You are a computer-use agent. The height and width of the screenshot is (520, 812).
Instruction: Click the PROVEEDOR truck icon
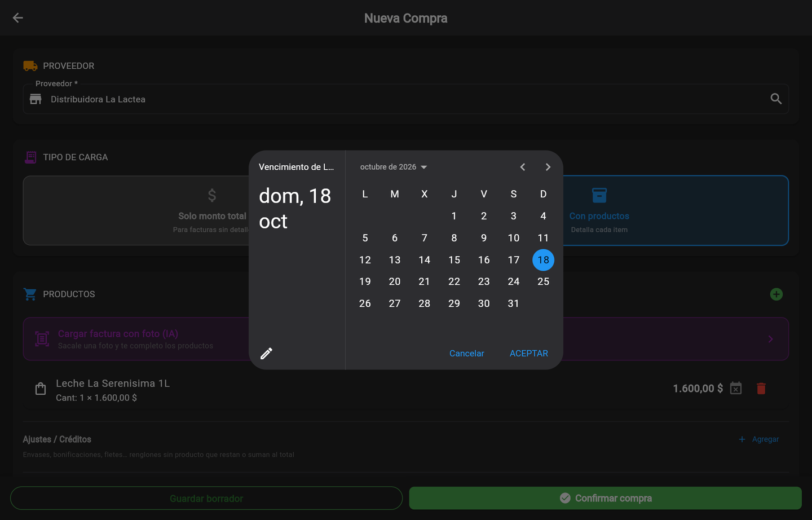[x=30, y=66]
